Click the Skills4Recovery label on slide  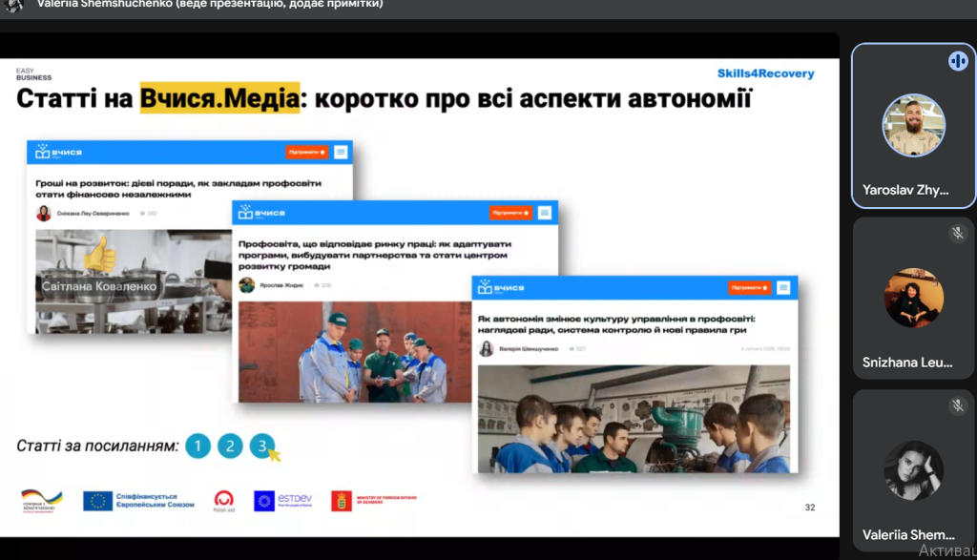point(766,73)
